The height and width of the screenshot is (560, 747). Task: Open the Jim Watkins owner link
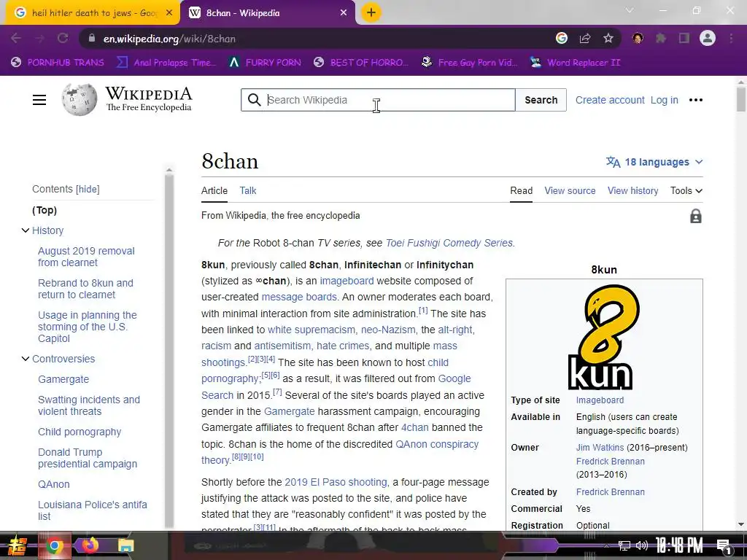click(600, 448)
